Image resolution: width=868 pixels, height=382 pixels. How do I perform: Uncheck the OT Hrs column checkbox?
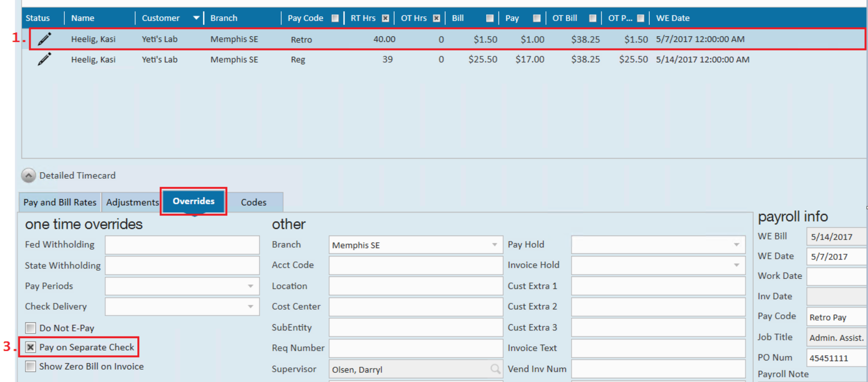click(x=436, y=18)
